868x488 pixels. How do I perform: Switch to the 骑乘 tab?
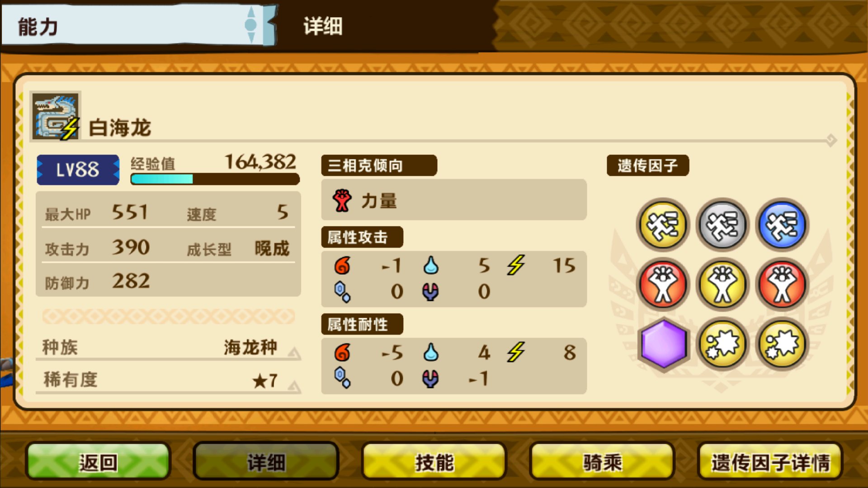click(x=602, y=462)
